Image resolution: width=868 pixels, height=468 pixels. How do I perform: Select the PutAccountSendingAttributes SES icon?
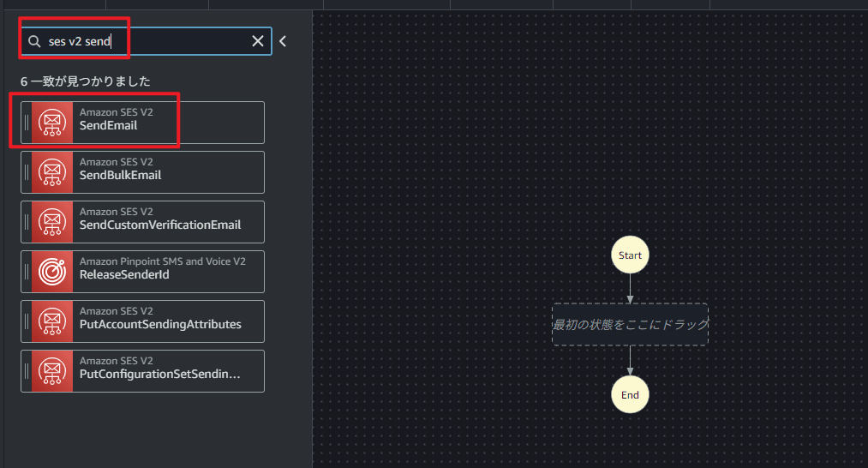point(52,321)
